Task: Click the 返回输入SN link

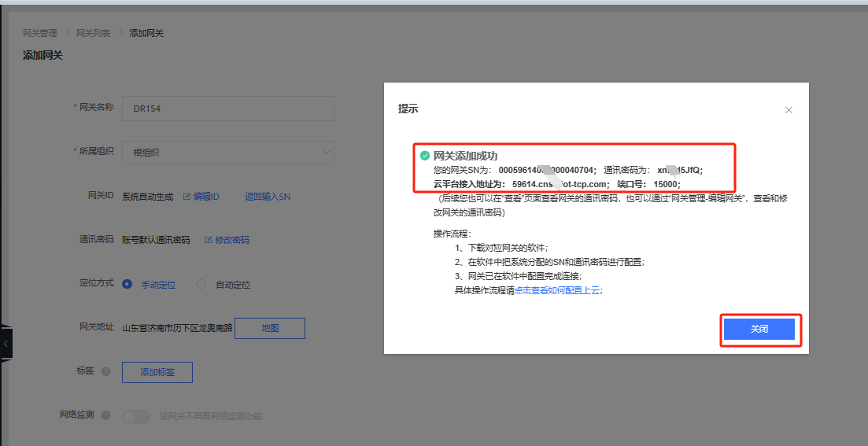Action: click(x=268, y=197)
